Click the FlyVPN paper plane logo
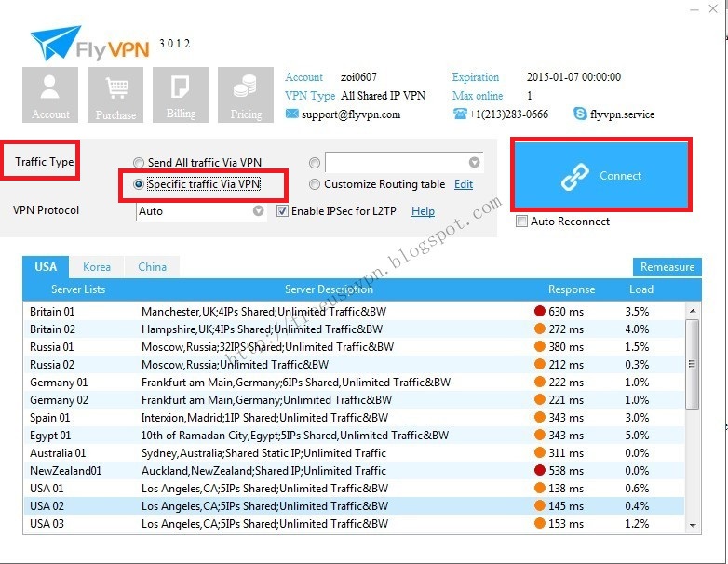This screenshot has width=728, height=564. 55,43
